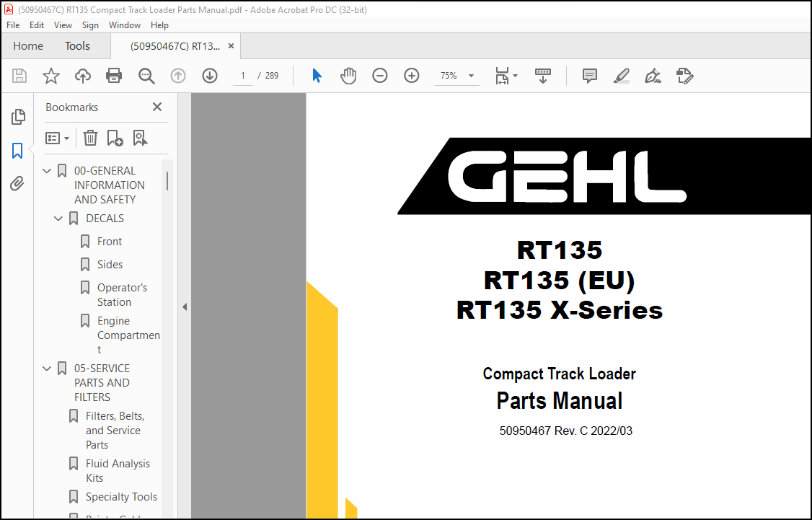The width and height of the screenshot is (812, 520).
Task: Collapse the navigation pane arrow
Action: pos(185,307)
